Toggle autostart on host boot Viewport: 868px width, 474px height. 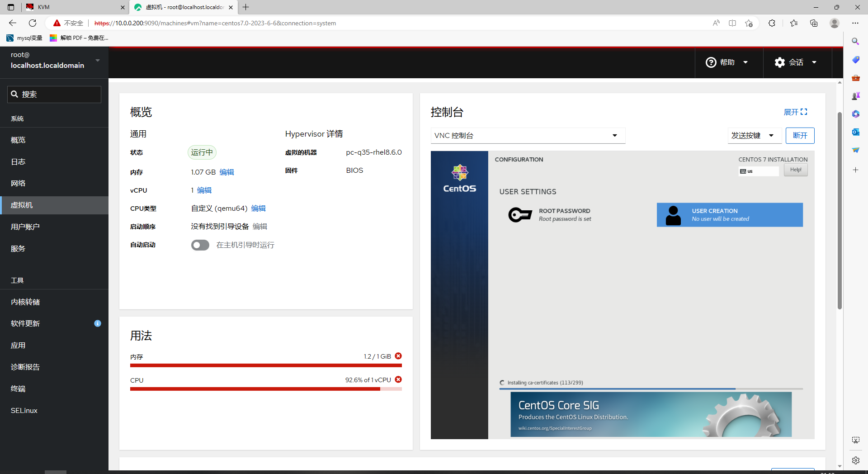(x=200, y=245)
